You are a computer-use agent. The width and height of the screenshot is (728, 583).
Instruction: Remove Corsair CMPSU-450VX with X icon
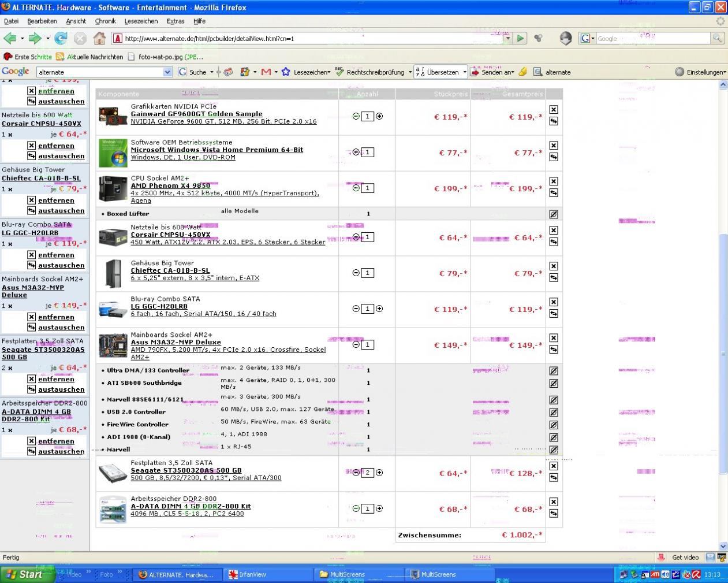tap(553, 230)
